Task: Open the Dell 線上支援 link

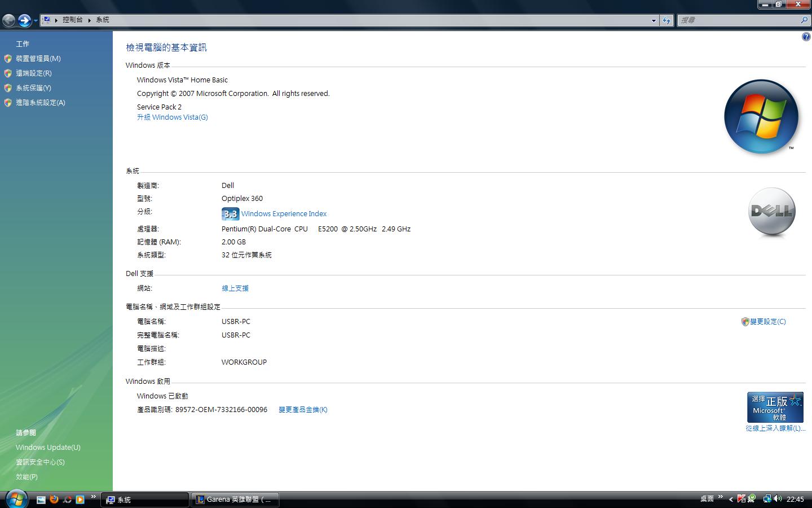Action: tap(235, 288)
